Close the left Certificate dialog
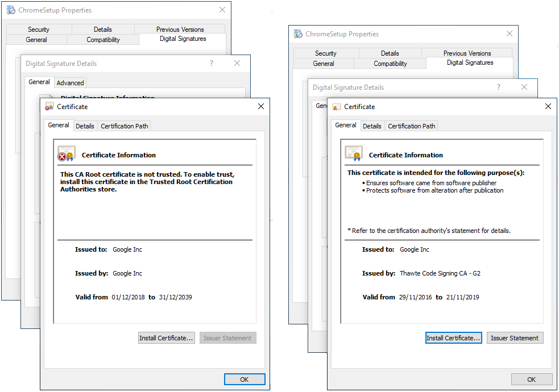 click(261, 106)
